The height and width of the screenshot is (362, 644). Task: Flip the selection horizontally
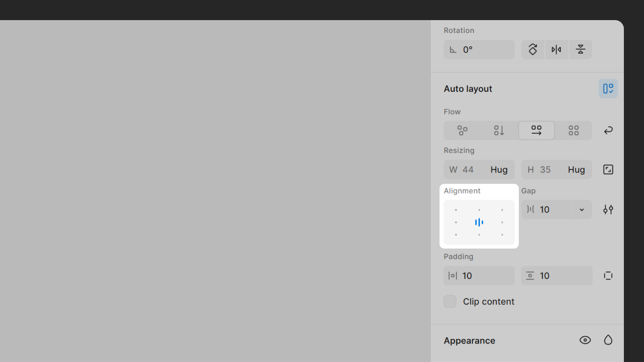click(556, 49)
